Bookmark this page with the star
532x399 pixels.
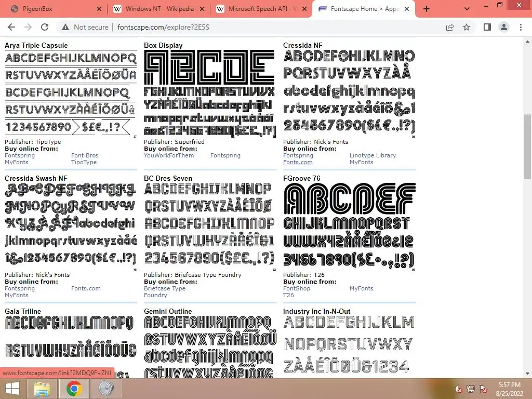(467, 27)
